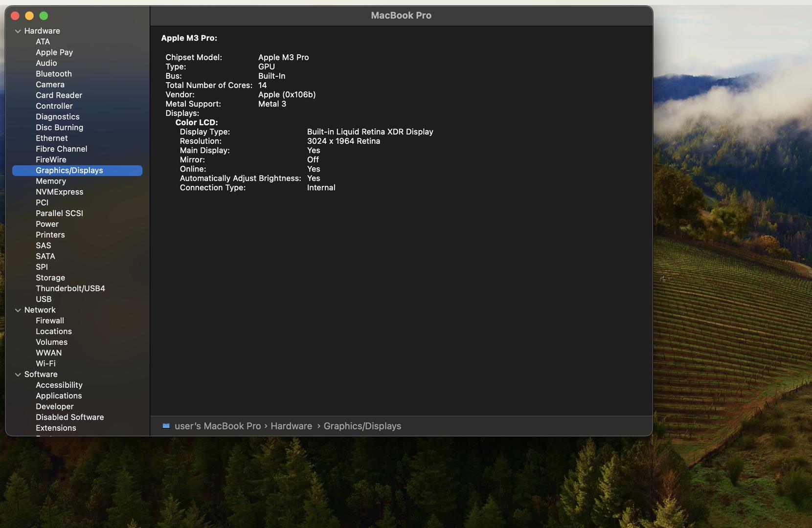Select Camera in the sidebar

click(x=50, y=85)
